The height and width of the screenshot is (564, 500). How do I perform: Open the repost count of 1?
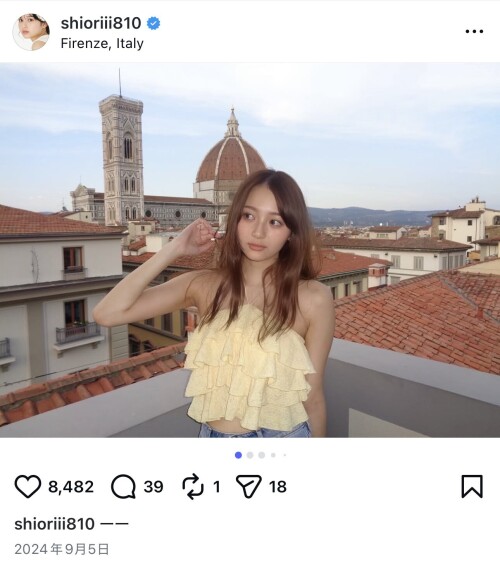[217, 487]
